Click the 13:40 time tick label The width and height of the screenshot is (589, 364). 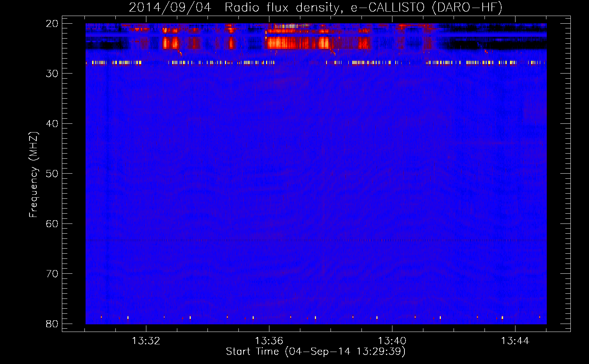point(392,341)
